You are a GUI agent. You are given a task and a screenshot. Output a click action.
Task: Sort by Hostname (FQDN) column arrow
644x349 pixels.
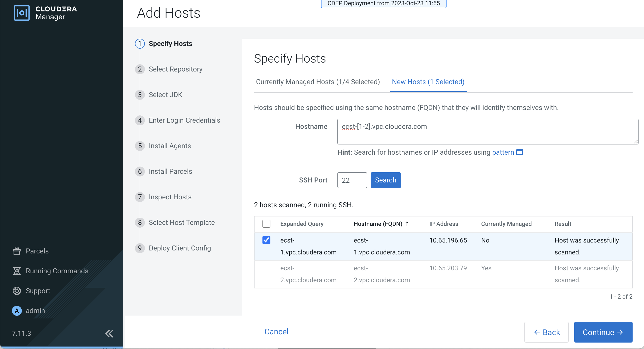pos(407,224)
